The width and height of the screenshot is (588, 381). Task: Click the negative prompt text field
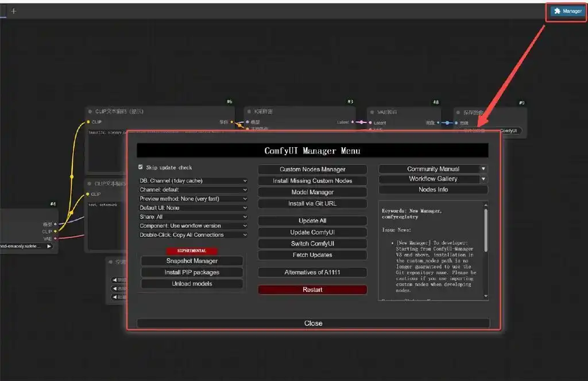pyautogui.click(x=103, y=224)
